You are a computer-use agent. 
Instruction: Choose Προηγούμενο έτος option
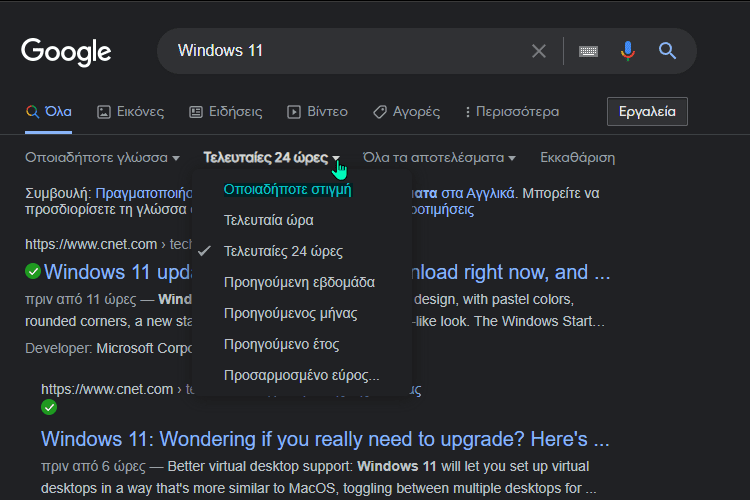282,344
